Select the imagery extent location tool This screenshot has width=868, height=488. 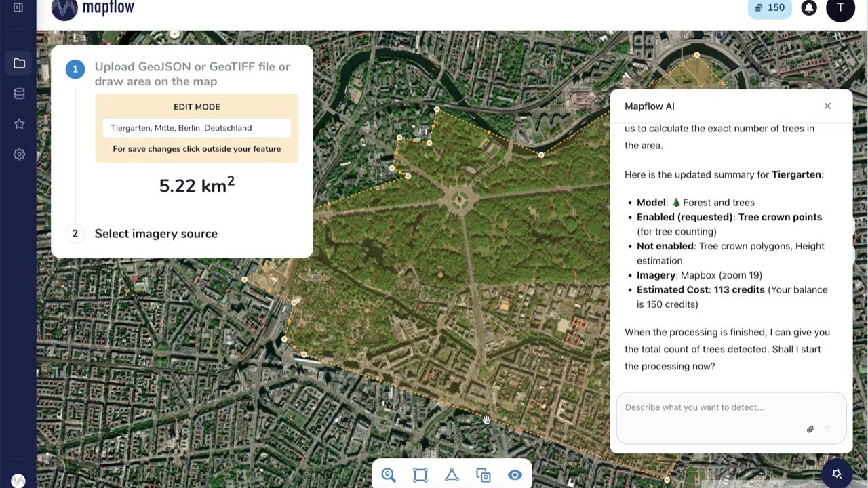pos(484,475)
